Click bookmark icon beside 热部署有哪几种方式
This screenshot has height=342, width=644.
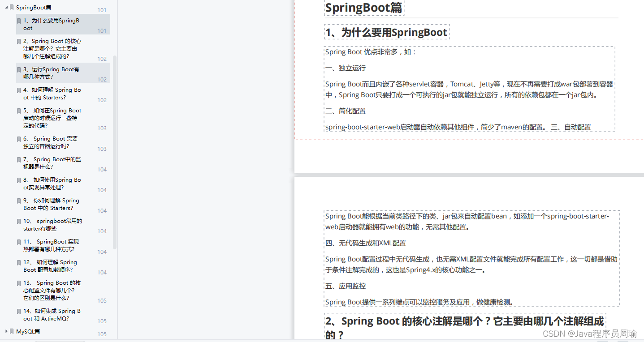(19, 242)
